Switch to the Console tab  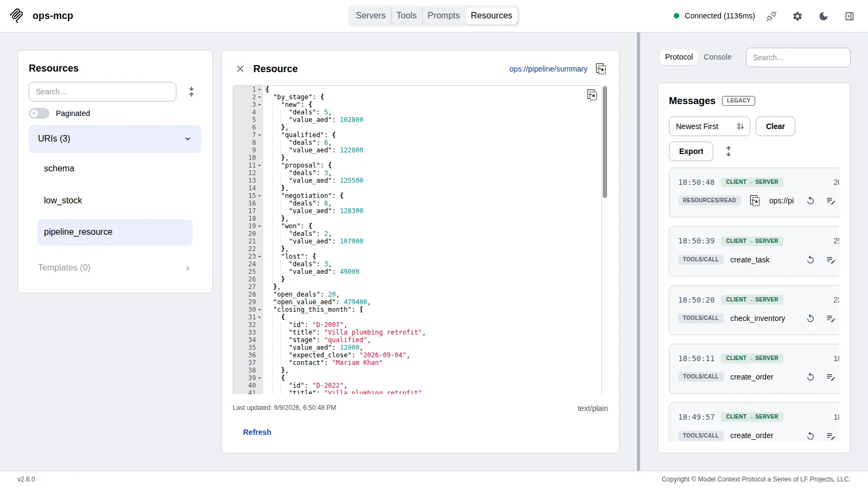coord(717,57)
